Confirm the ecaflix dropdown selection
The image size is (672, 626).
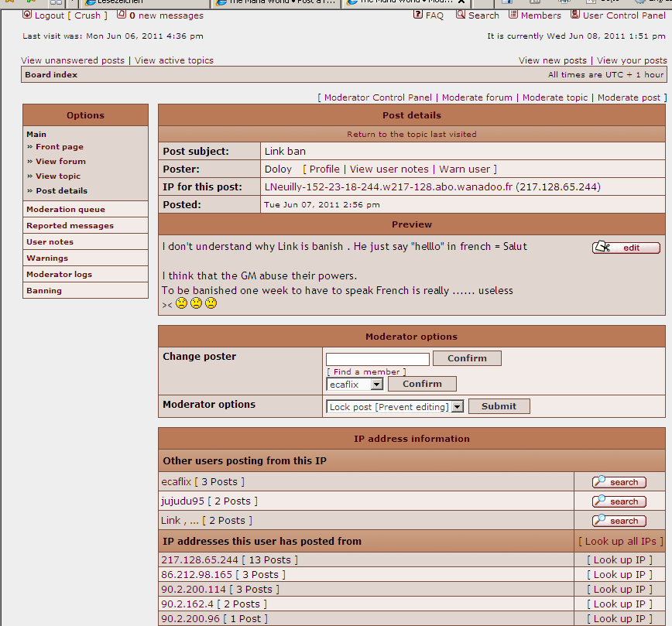[x=422, y=384]
